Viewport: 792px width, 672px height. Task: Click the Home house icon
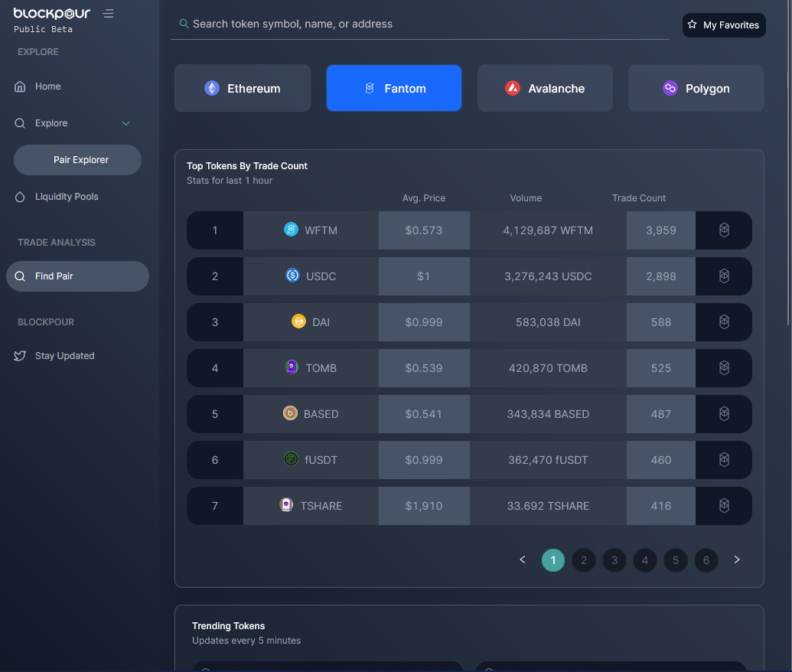pos(20,86)
